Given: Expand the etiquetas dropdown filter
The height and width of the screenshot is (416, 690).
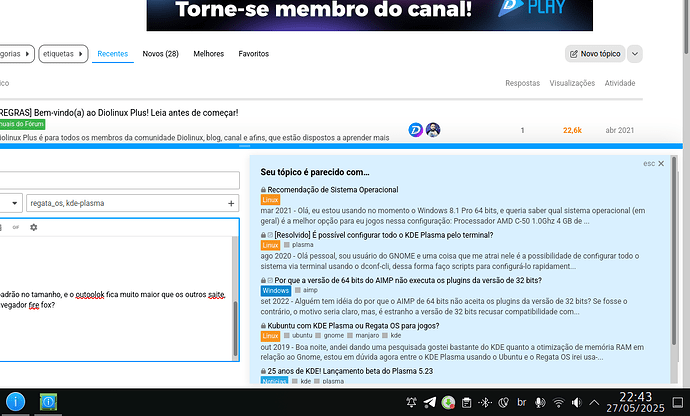Looking at the screenshot, I should [x=63, y=54].
